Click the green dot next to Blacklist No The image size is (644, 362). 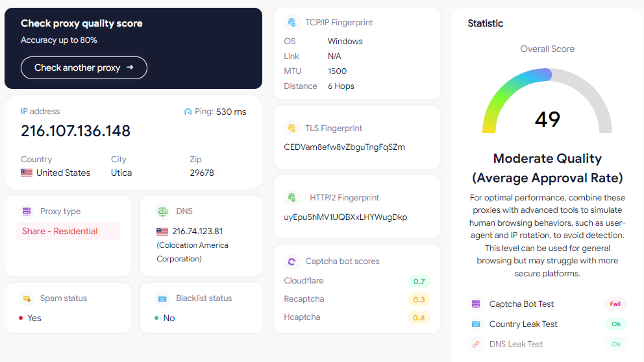tap(156, 318)
